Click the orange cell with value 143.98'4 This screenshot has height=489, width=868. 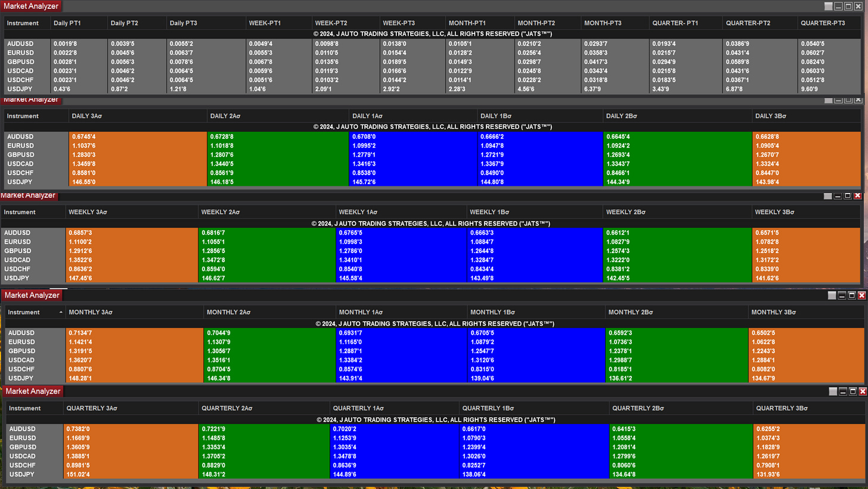pos(807,182)
